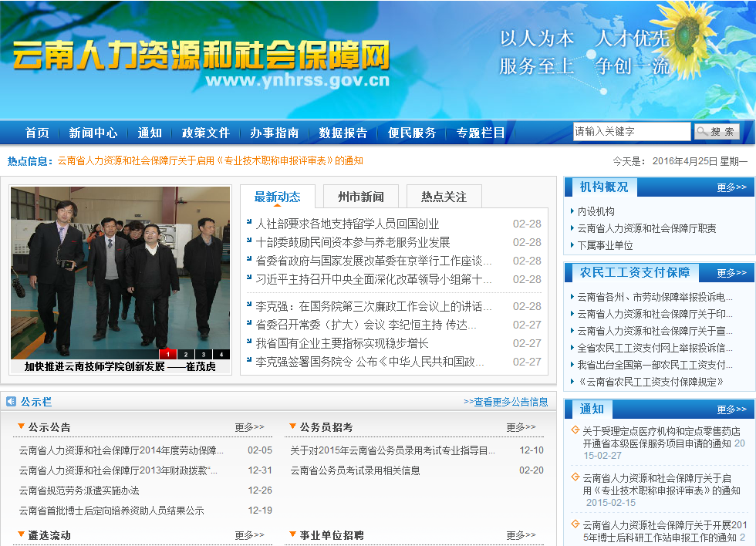
Task: Open notice 关于开展2015年博士后科研工作站申报
Action: pos(664,531)
